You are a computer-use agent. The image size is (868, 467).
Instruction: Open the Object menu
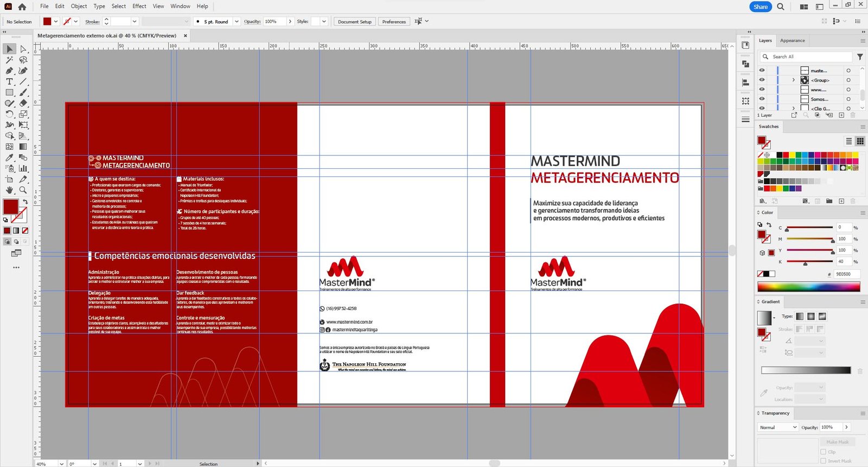79,7
